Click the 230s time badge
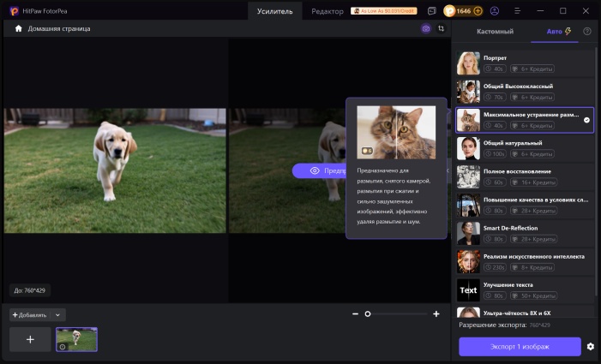 [x=495, y=267]
